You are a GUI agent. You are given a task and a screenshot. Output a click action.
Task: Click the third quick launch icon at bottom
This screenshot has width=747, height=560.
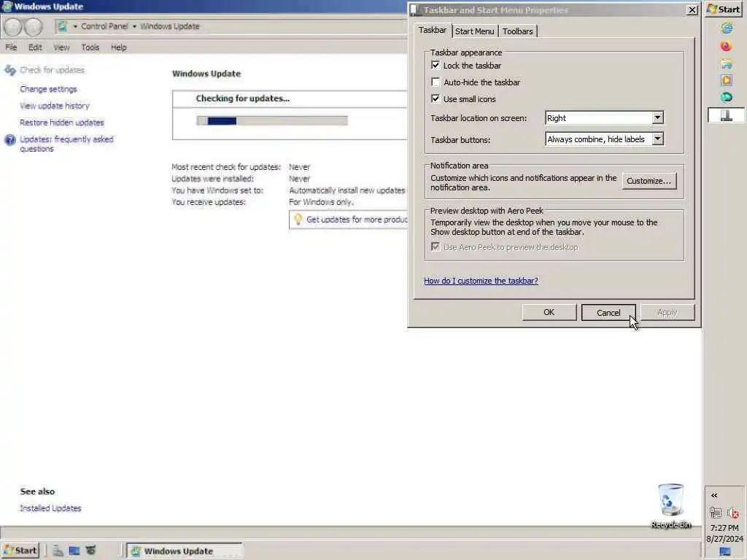coord(90,551)
